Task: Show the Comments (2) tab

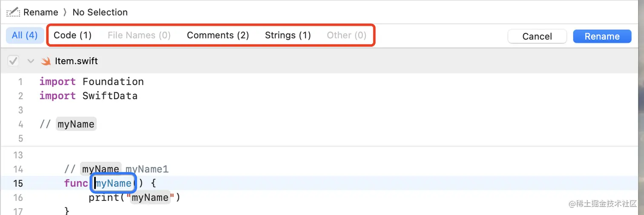Action: coord(218,35)
